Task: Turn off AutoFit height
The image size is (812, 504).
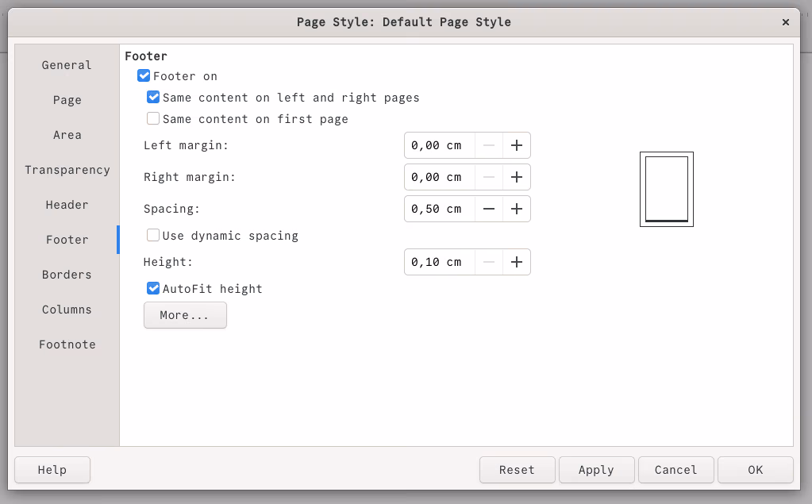Action: click(152, 288)
